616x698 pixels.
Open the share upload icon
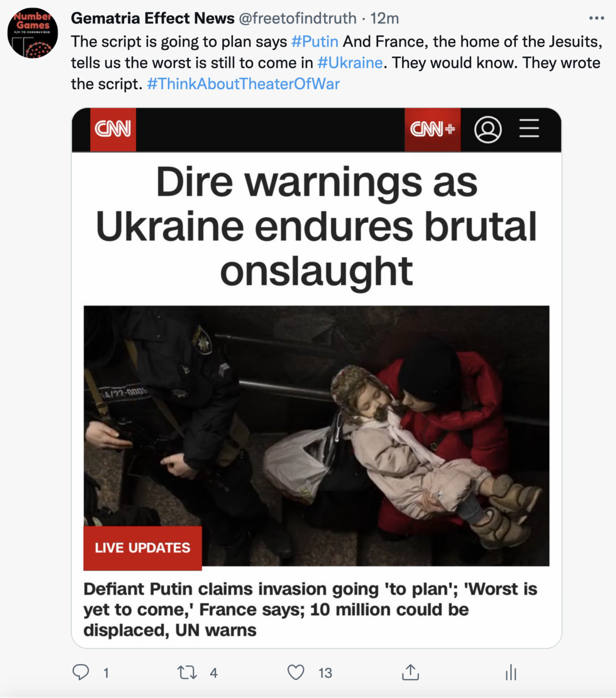(410, 672)
